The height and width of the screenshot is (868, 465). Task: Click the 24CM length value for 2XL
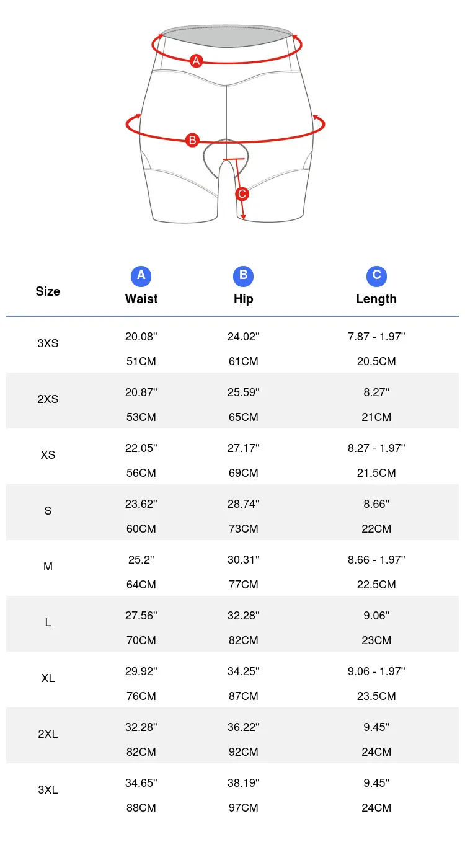coord(376,752)
